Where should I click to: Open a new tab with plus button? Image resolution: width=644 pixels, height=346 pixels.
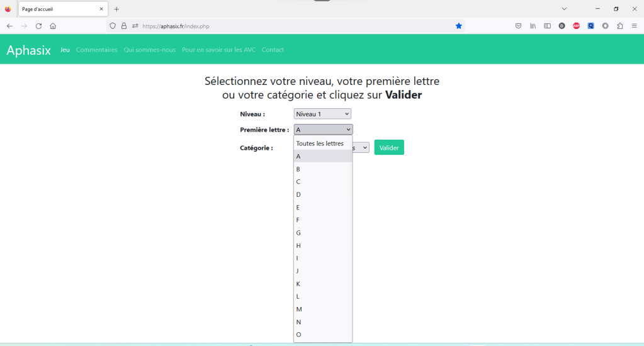coord(116,9)
